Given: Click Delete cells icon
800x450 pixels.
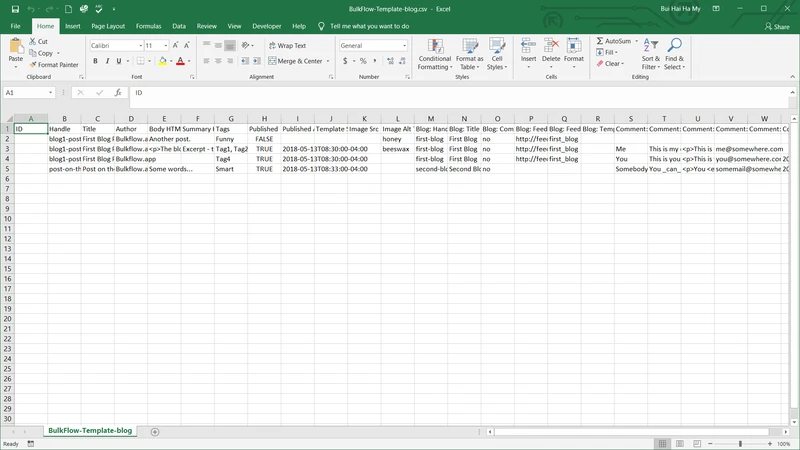Looking at the screenshot, I should click(x=551, y=46).
